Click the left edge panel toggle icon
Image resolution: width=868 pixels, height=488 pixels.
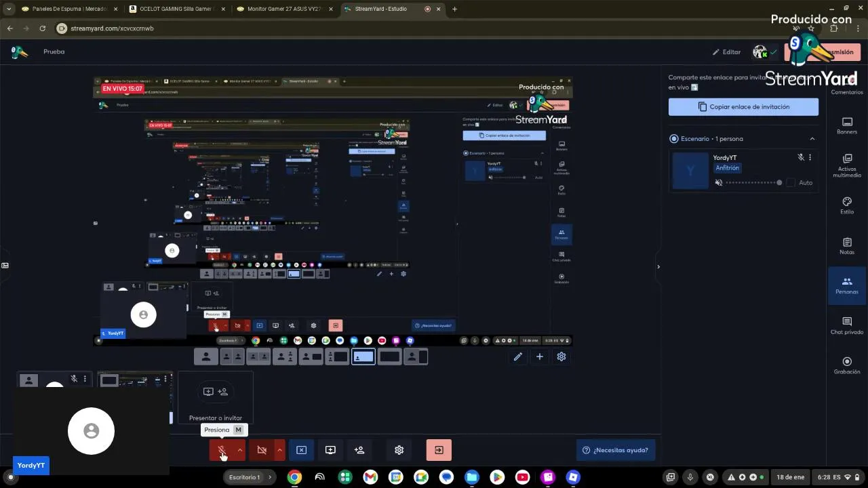coord(5,265)
